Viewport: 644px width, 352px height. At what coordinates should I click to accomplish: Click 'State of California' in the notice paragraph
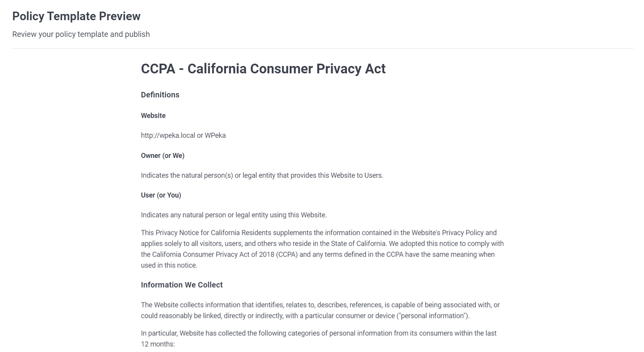[358, 244]
